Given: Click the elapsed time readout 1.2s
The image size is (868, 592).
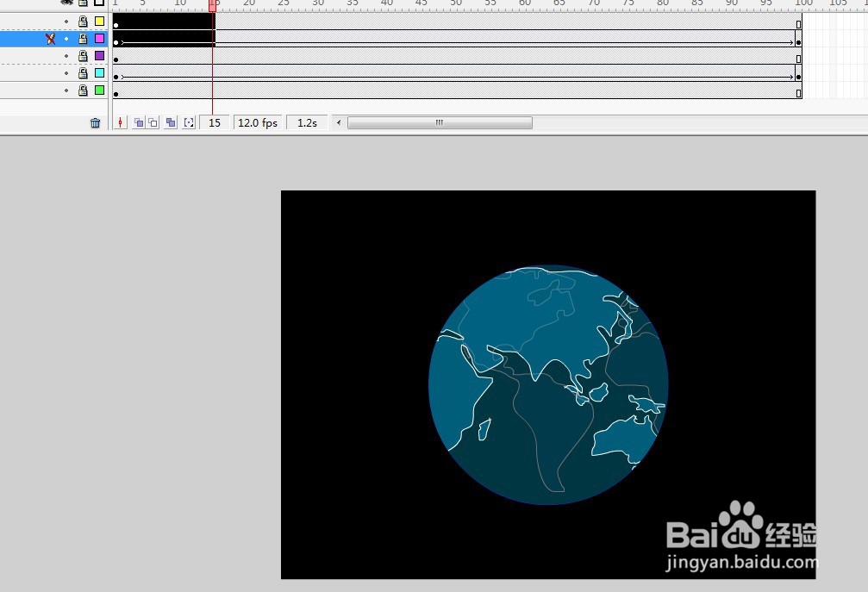Looking at the screenshot, I should pyautogui.click(x=307, y=123).
